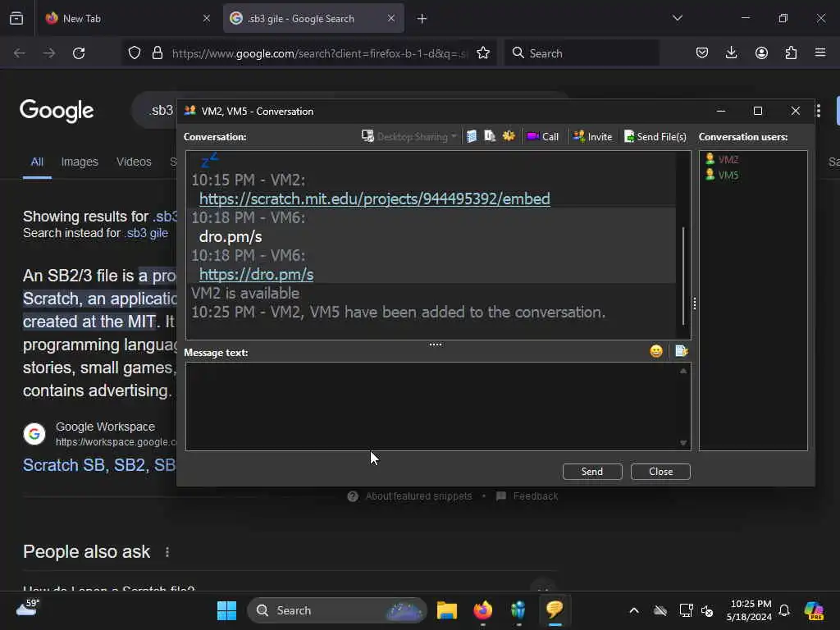
Task: Open the Firefox application hamburger menu
Action: click(820, 53)
